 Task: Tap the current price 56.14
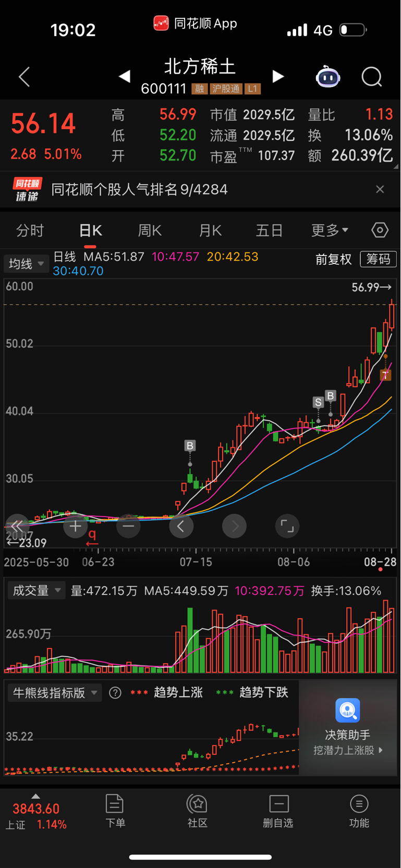pyautogui.click(x=43, y=124)
